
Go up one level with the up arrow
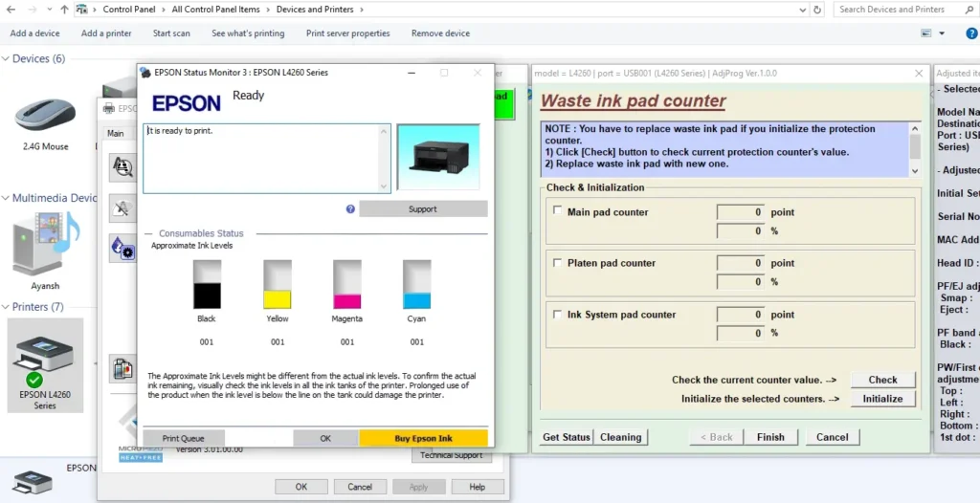pyautogui.click(x=65, y=10)
